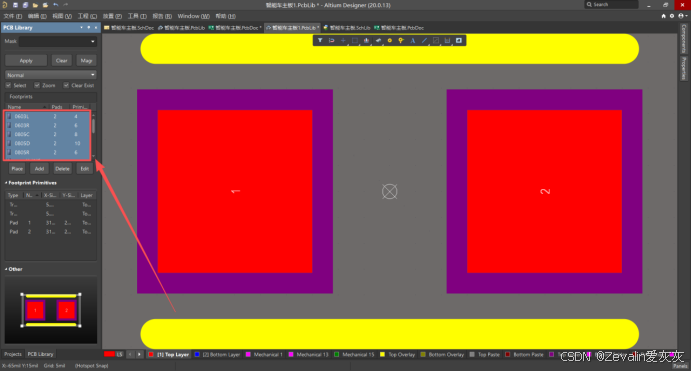
Task: Choose the rectangle selection tool
Action: point(355,41)
